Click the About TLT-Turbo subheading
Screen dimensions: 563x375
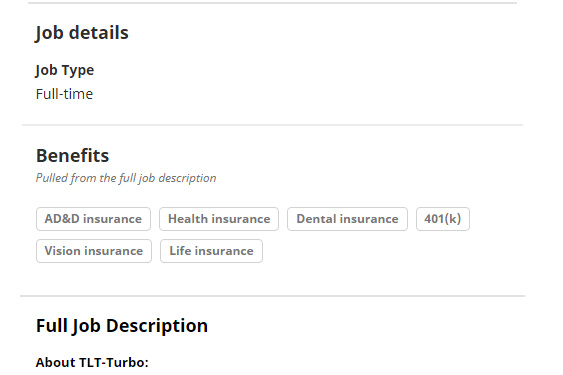pyautogui.click(x=92, y=362)
